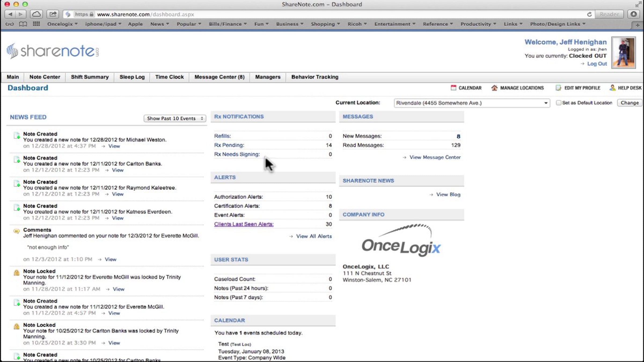Click the page reload icon
Screen dimensions: 644x362
point(589,14)
